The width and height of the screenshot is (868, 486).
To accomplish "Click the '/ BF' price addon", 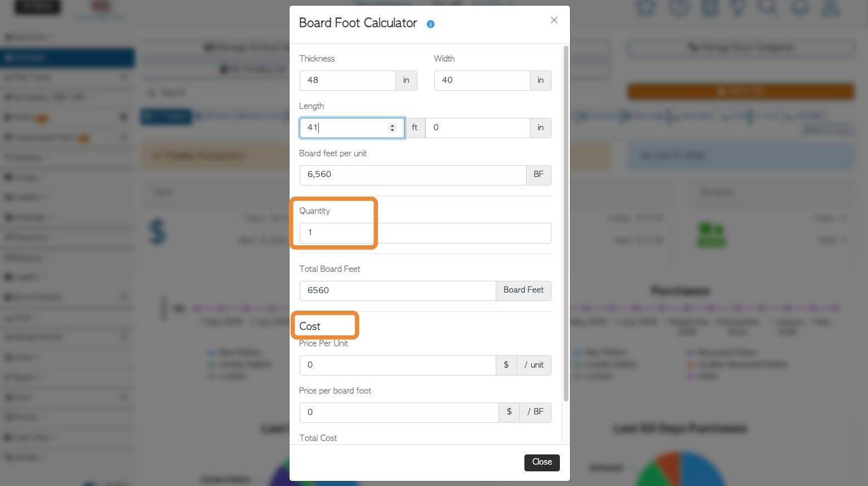I will pyautogui.click(x=535, y=412).
